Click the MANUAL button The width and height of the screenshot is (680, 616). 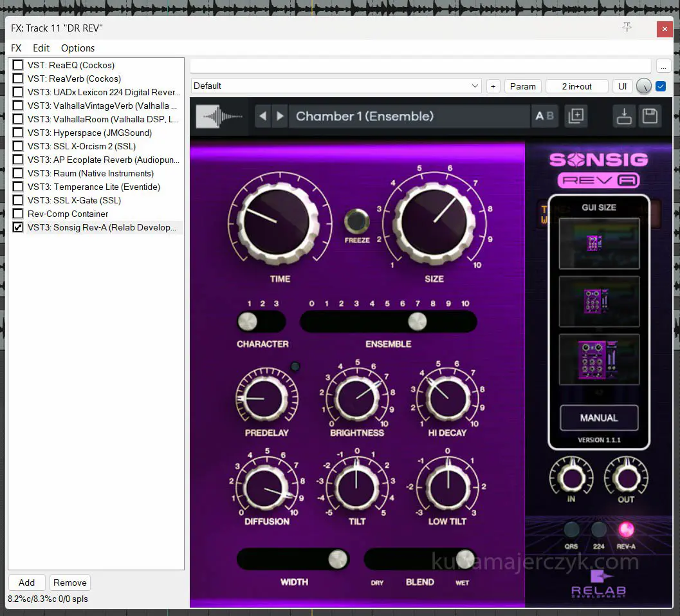click(x=598, y=418)
